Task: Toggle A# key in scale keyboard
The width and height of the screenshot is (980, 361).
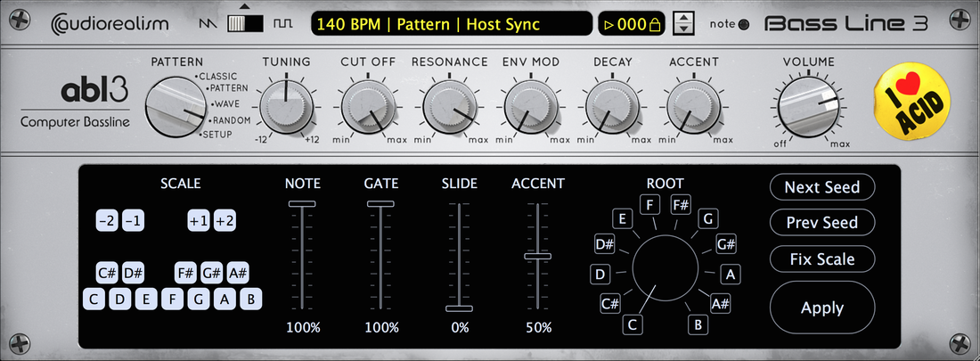Action: (238, 274)
